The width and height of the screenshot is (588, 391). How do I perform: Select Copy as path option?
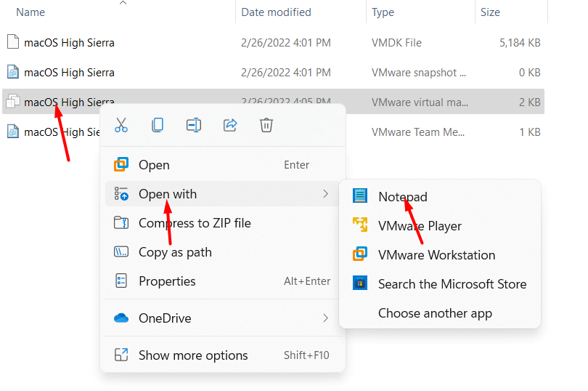[x=175, y=252]
